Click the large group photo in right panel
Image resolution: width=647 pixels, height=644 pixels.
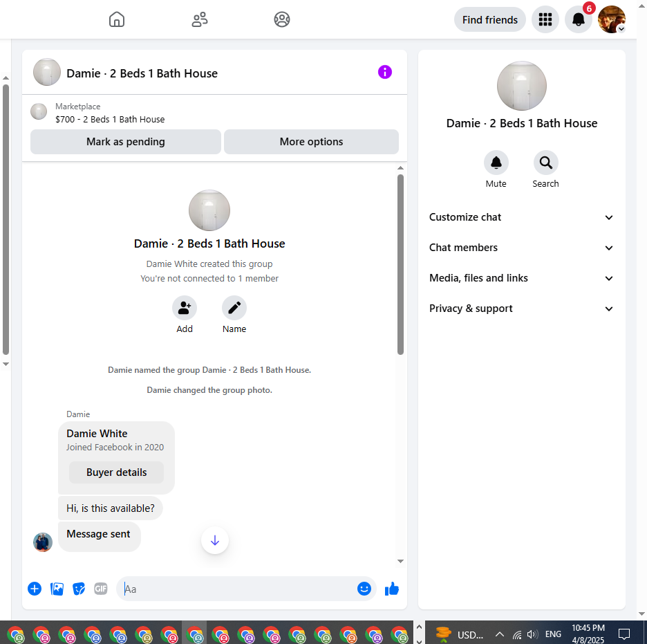(522, 86)
